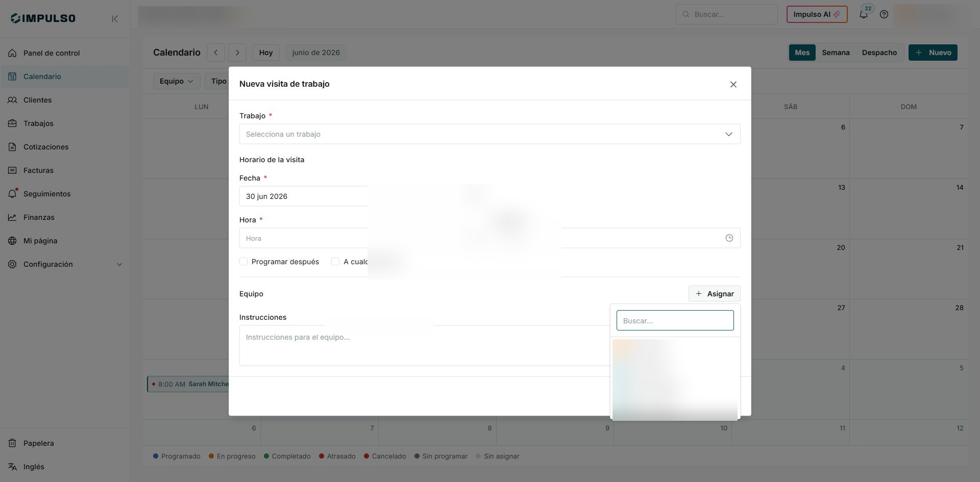Focus the top Buscar... search bar
Viewport: 980px width, 482px height.
point(726,14)
